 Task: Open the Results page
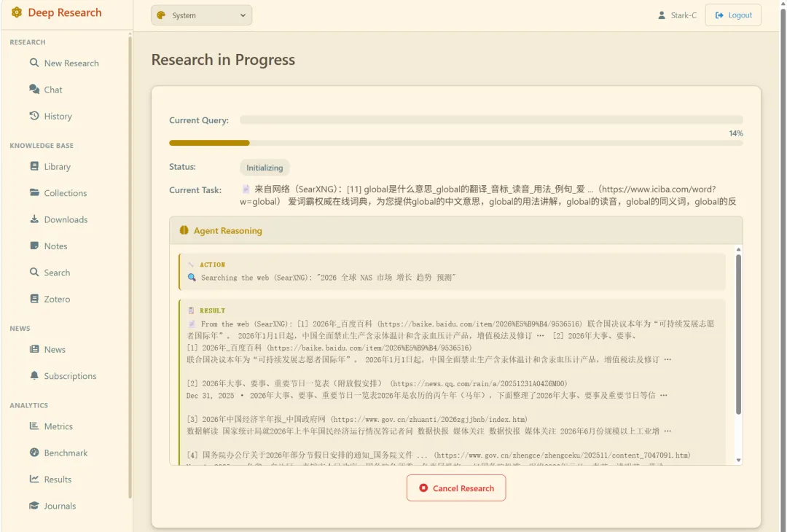[58, 480]
